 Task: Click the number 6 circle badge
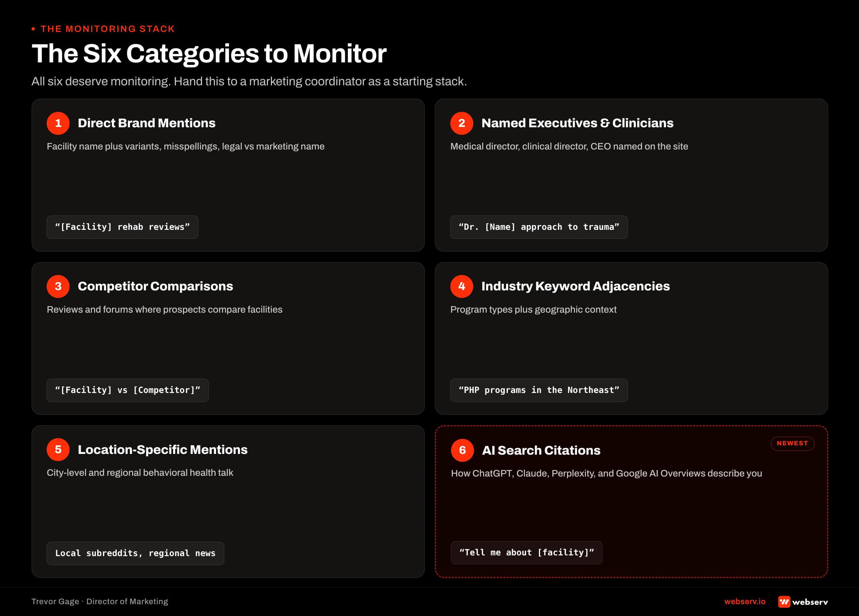[x=463, y=450]
